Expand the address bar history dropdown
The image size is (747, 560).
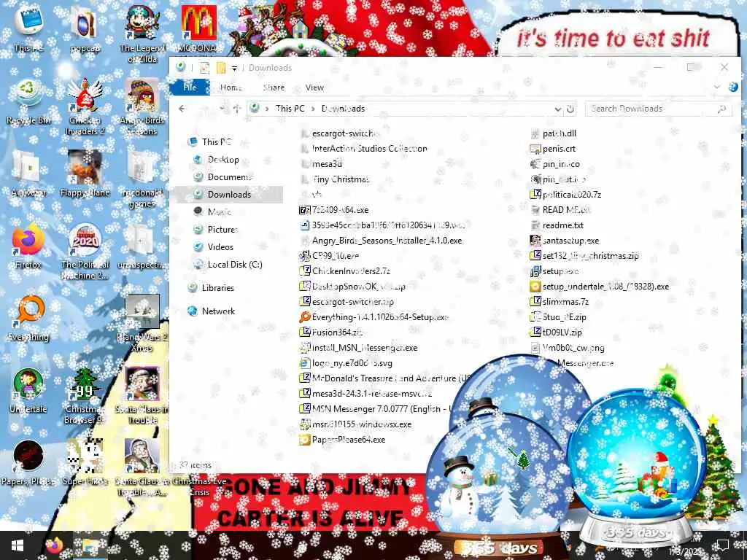pos(557,109)
